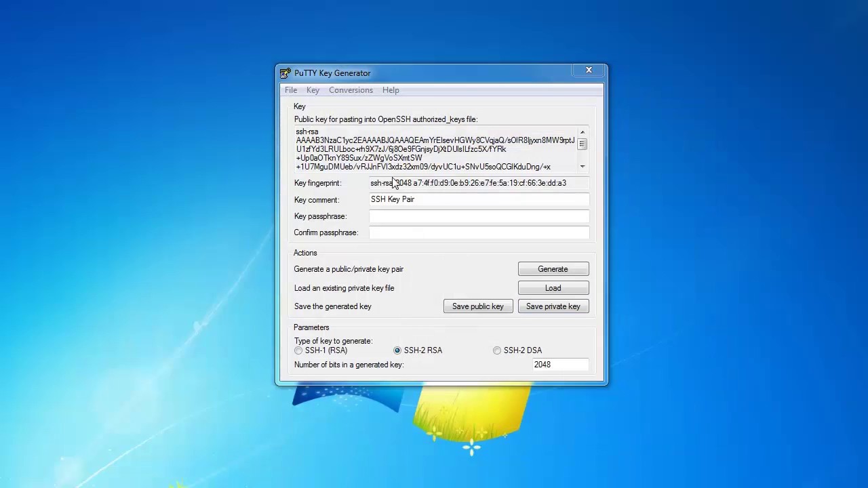Click the Generate button
The height and width of the screenshot is (488, 868).
(553, 269)
